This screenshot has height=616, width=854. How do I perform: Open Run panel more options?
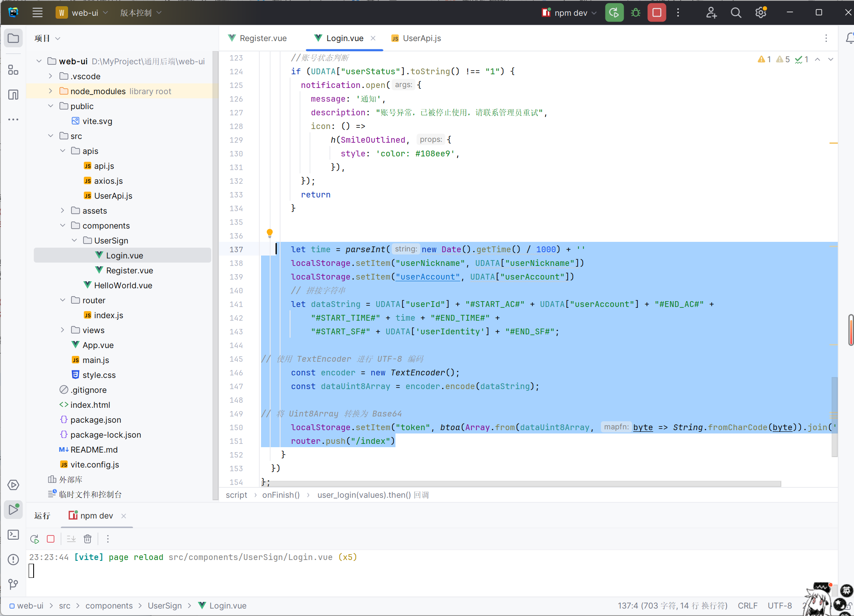(108, 539)
